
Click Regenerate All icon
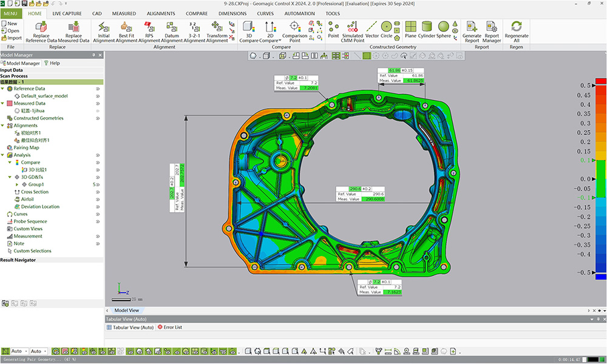517,27
